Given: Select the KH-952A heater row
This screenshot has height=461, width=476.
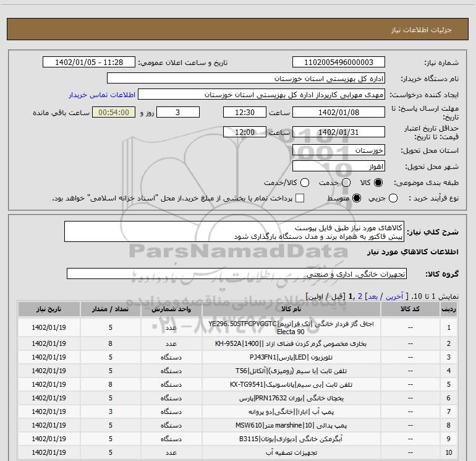Looking at the screenshot, I should pos(238,343).
